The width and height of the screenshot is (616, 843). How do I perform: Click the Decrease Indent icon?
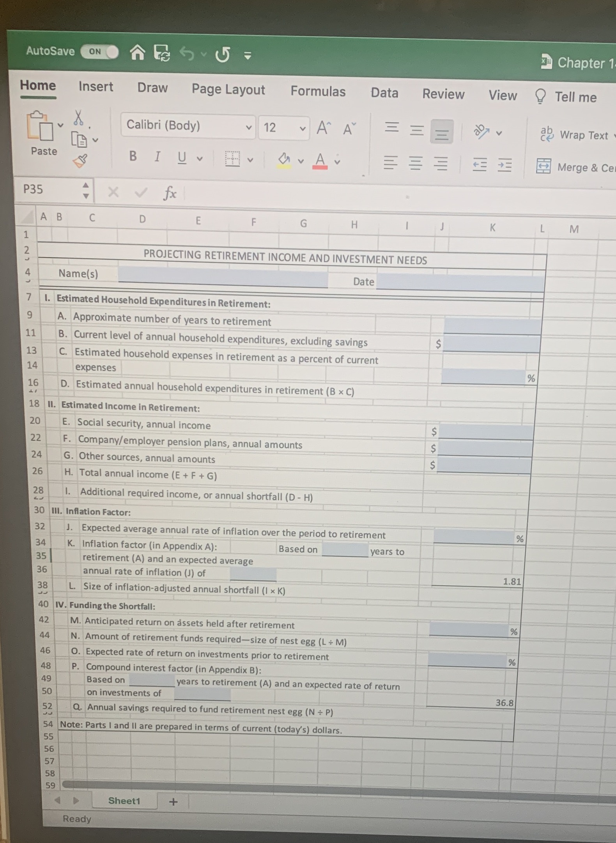pos(480,165)
